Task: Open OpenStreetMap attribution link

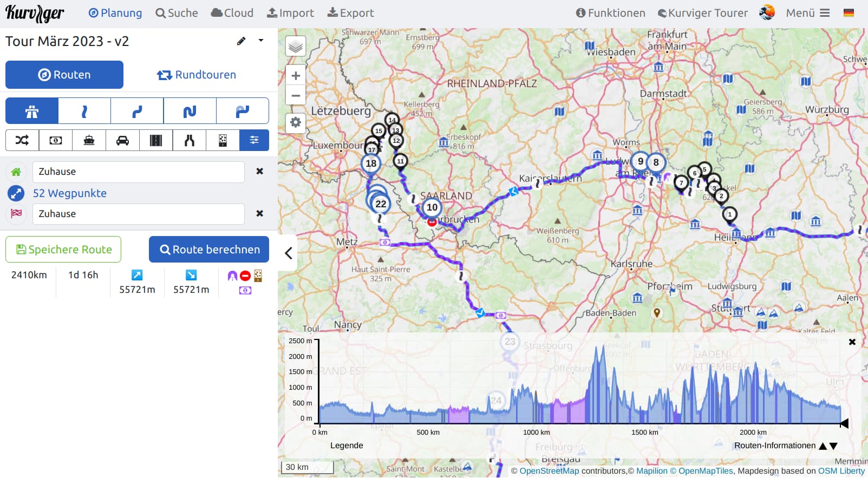Action: pos(549,471)
